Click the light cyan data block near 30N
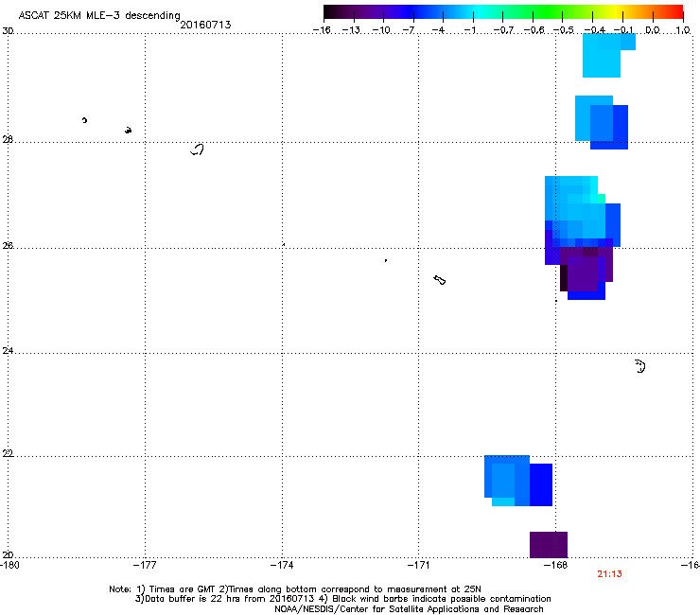This screenshot has height=615, width=700. pyautogui.click(x=602, y=56)
